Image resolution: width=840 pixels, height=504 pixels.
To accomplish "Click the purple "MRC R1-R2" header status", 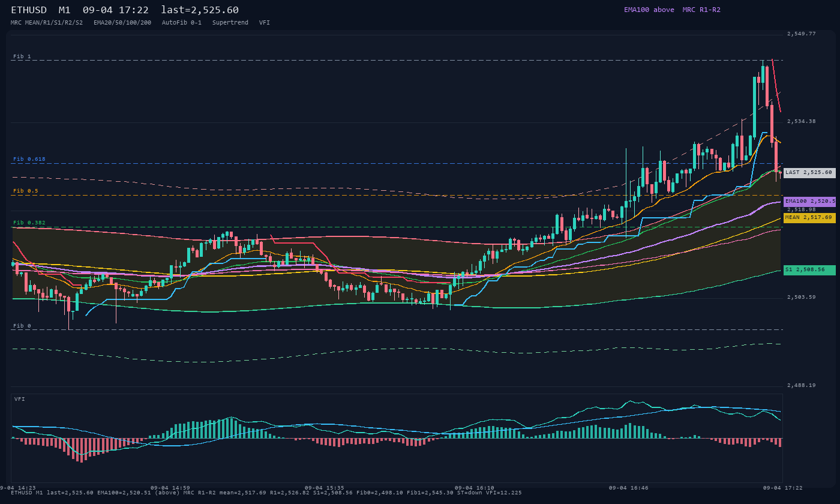I will pyautogui.click(x=701, y=10).
